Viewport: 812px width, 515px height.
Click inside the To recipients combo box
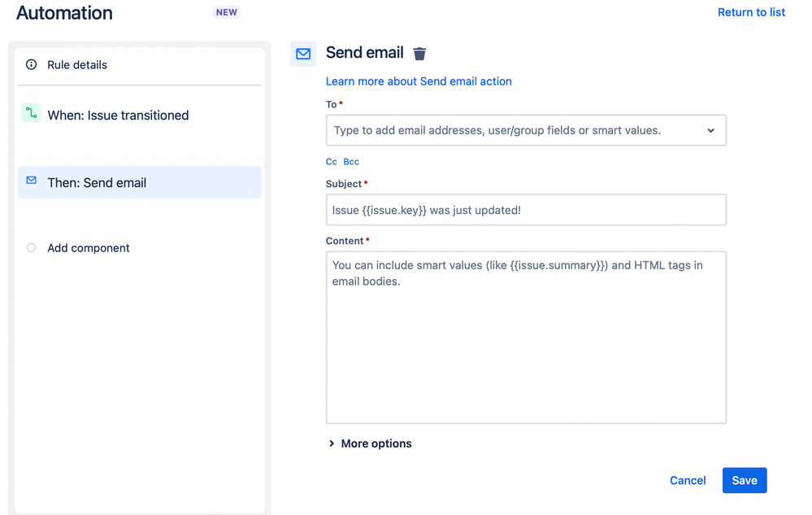tap(526, 130)
